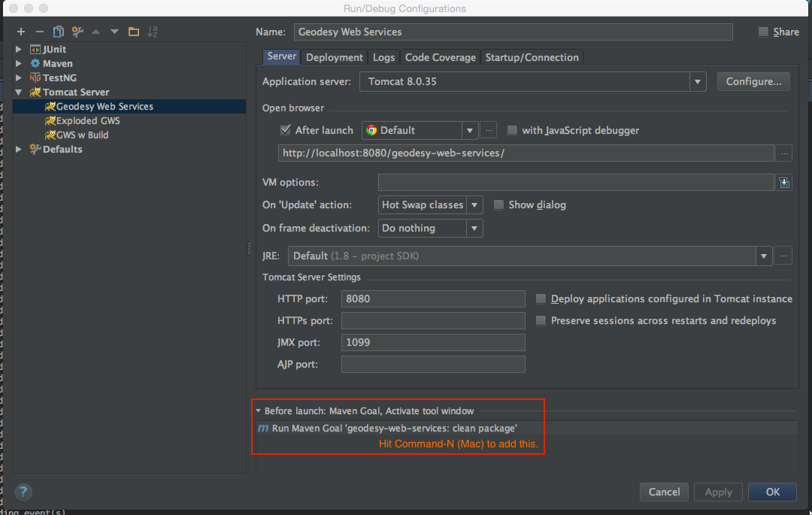Screen dimensions: 812x515
Task: Copy the selected configuration
Action: [59, 32]
